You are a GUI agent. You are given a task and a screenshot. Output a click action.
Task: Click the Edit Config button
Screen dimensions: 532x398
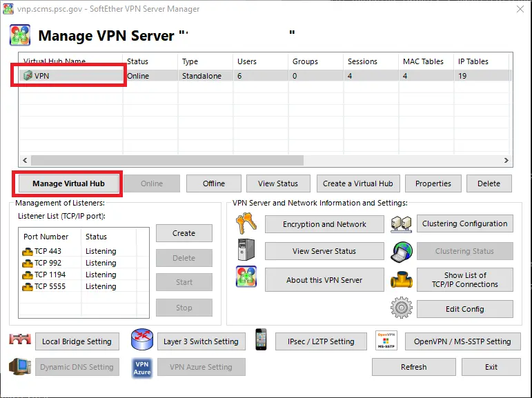pos(465,309)
